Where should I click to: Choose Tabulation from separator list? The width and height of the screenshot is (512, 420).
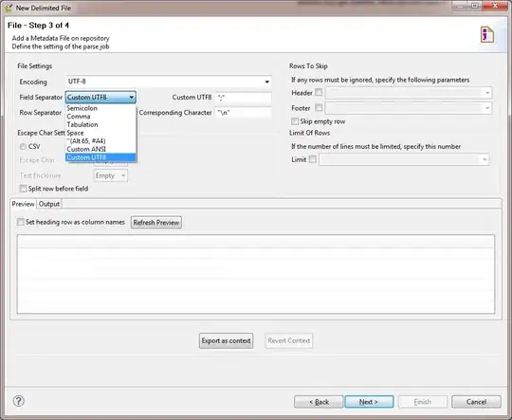[101, 124]
